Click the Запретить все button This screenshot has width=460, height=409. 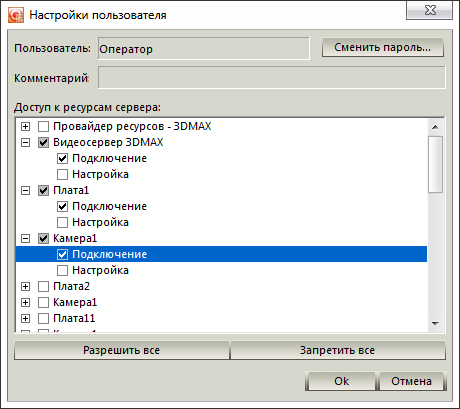point(338,350)
